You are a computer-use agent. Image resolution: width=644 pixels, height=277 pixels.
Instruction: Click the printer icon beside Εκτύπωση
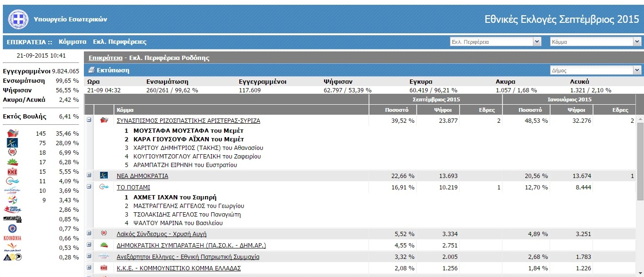[x=92, y=70]
